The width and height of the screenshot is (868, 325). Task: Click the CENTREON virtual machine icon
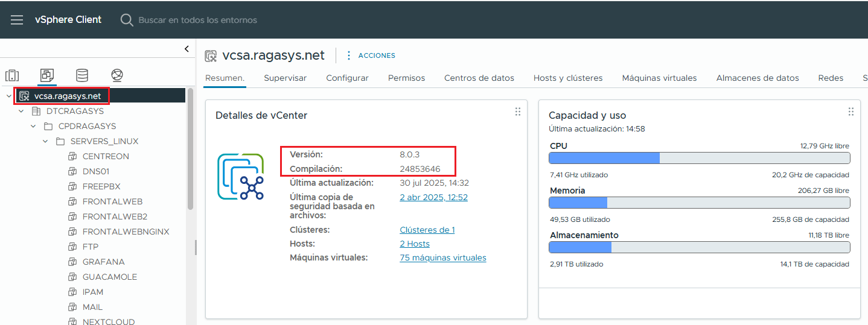(72, 156)
